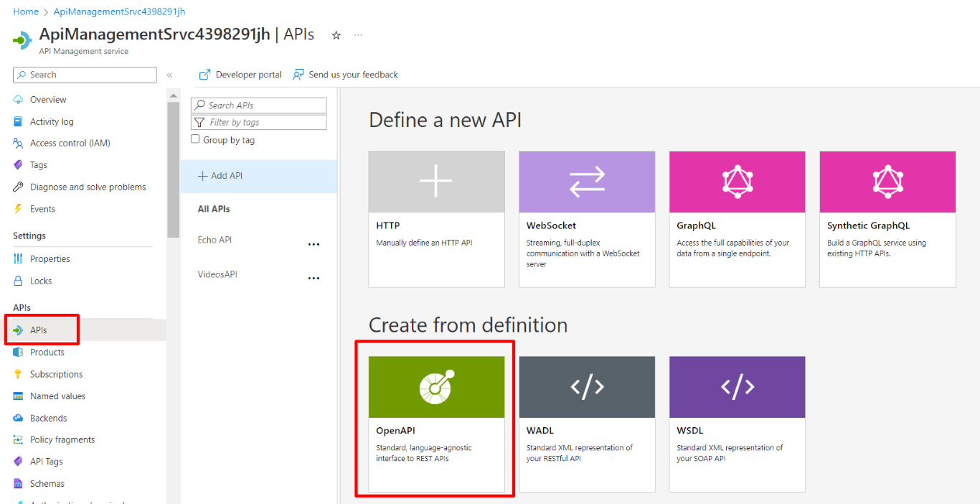
Task: Choose the HTTP API tile
Action: [x=436, y=219]
